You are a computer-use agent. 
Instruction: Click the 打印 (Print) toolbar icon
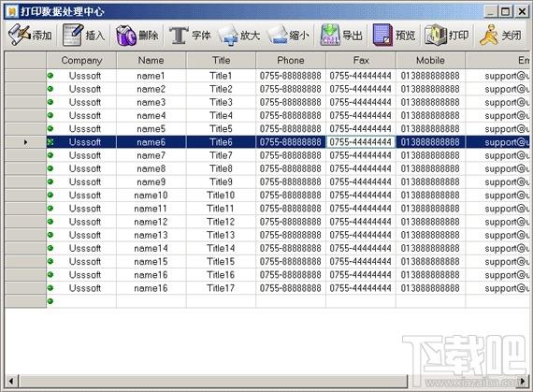436,35
